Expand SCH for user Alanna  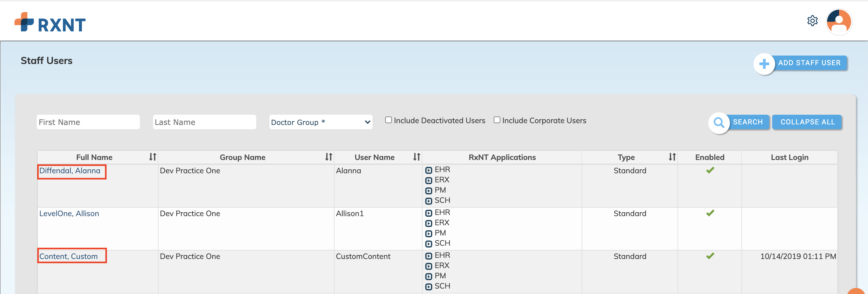pos(428,201)
